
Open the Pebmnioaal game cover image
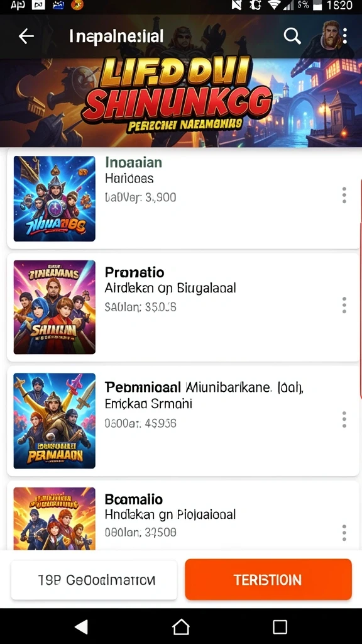click(x=55, y=421)
